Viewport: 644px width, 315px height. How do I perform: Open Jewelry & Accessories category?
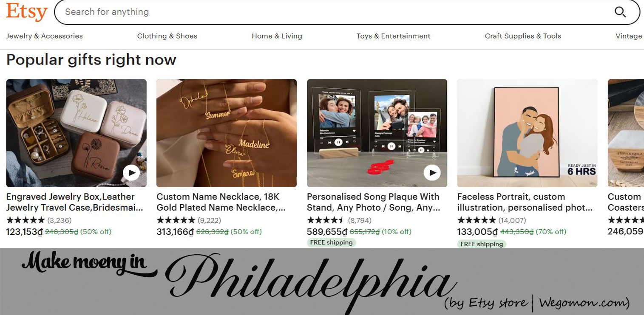click(x=45, y=36)
